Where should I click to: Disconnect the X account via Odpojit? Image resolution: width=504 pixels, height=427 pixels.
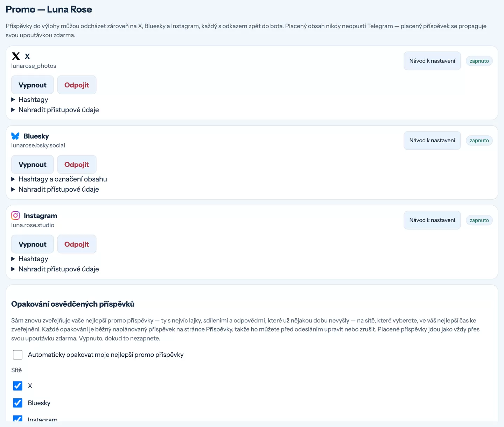point(77,85)
